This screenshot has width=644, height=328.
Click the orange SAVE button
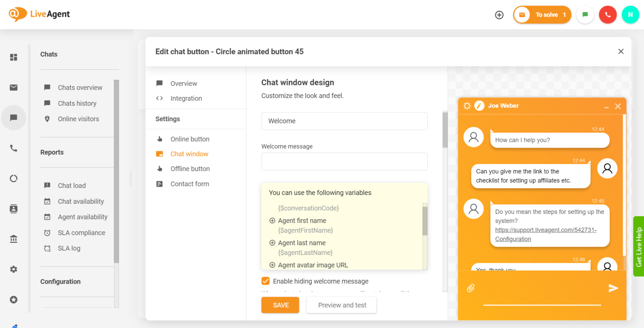(281, 305)
